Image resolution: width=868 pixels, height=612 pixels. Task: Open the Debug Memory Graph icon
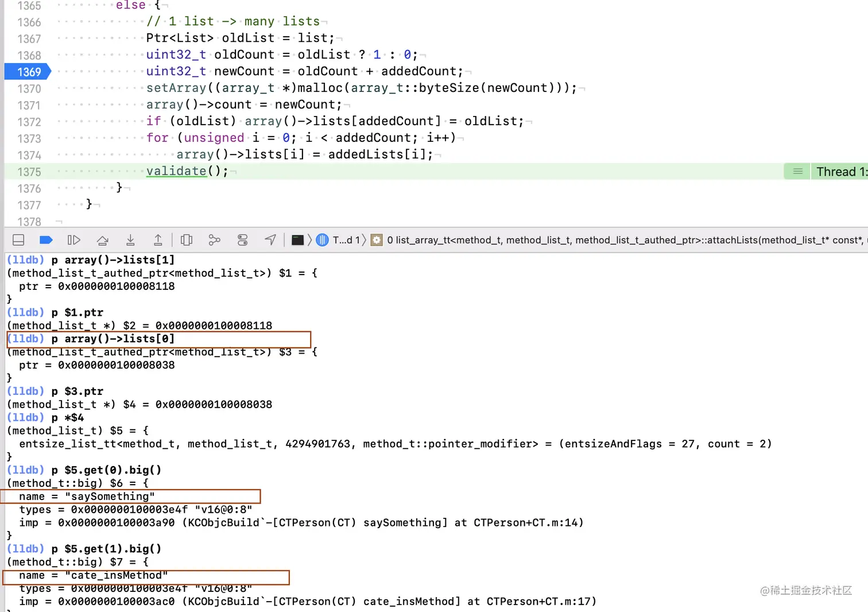tap(214, 240)
